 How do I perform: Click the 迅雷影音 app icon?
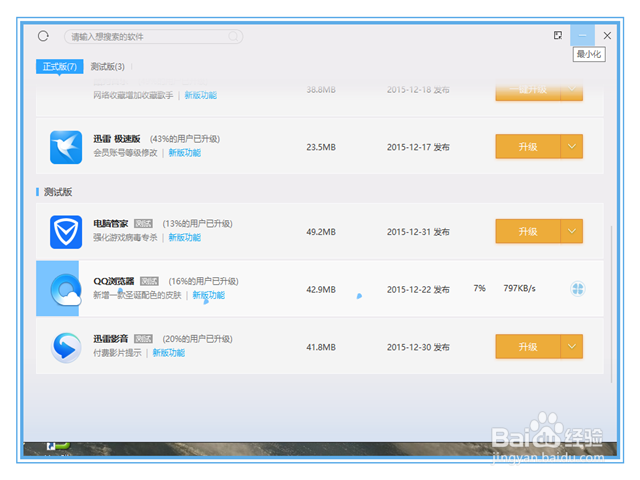[66, 347]
